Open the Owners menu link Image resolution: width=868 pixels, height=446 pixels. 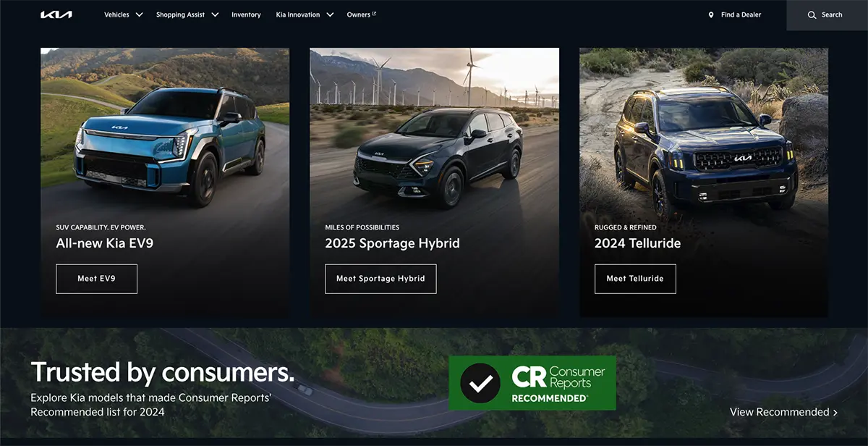[x=359, y=14]
